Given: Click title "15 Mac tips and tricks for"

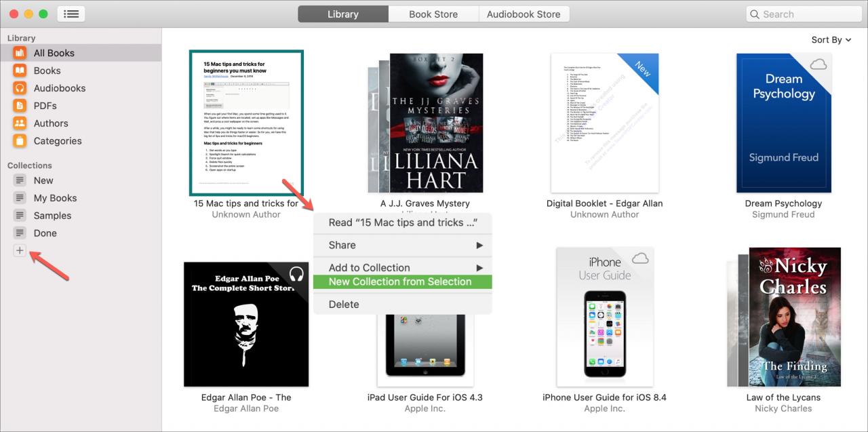Looking at the screenshot, I should tap(246, 203).
